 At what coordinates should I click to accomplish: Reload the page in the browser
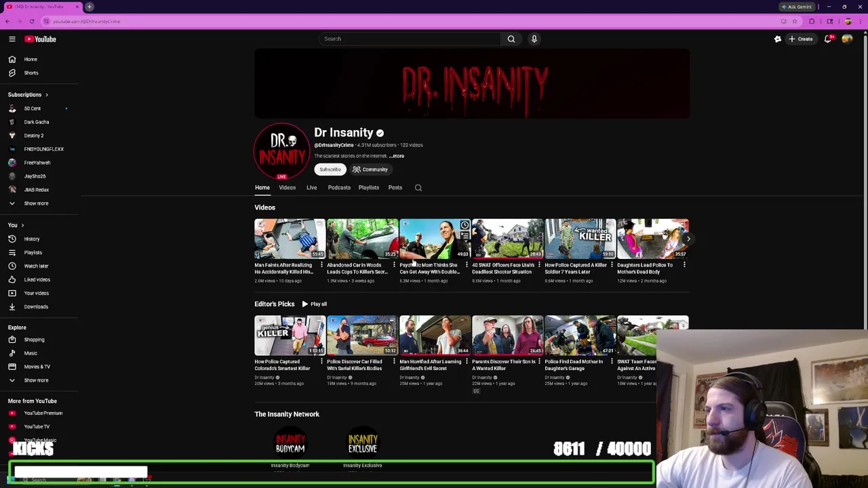(x=32, y=21)
